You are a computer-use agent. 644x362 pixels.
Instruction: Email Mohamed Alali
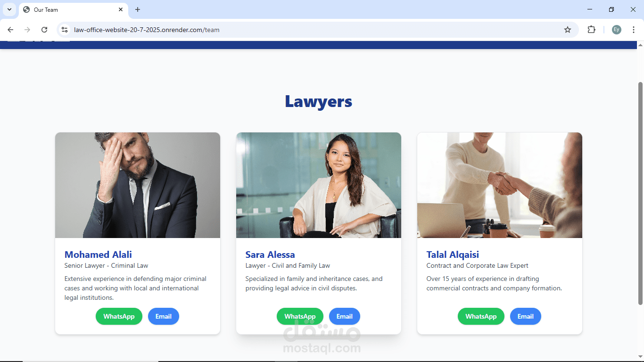tap(164, 316)
